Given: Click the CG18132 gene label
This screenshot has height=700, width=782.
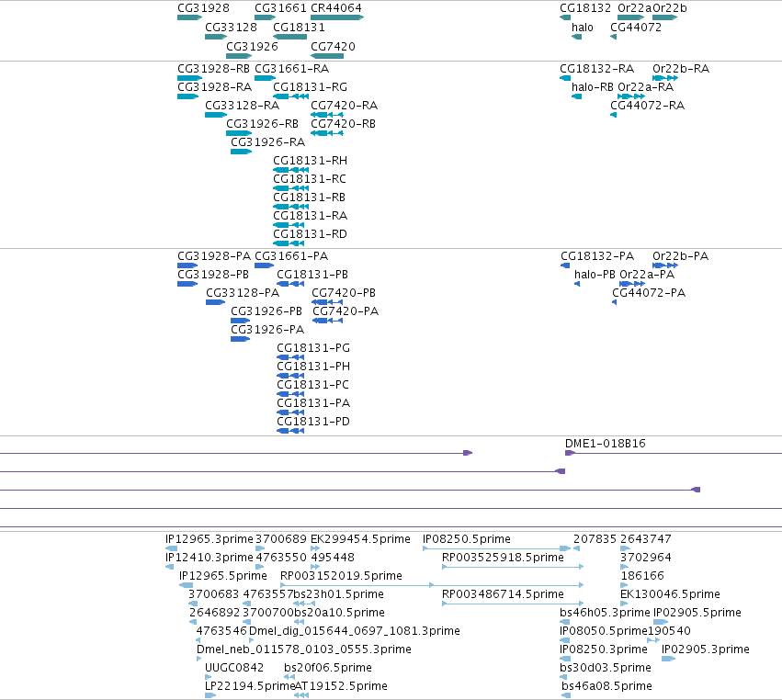Looking at the screenshot, I should coord(585,8).
